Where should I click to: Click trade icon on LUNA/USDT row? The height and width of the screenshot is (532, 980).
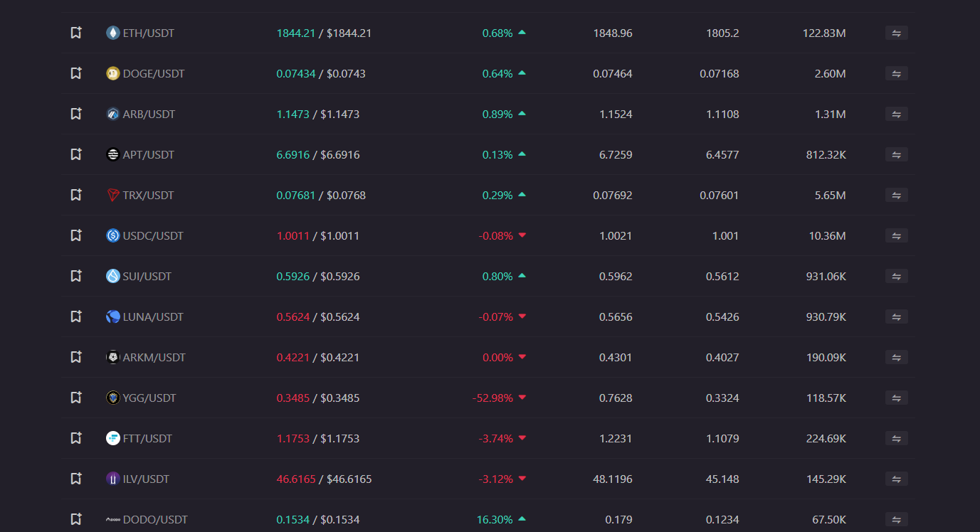(x=896, y=316)
